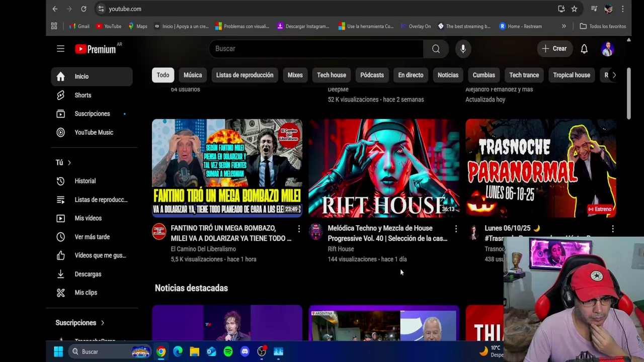Viewport: 644px width, 362px height.
Task: Open El Camino Del Liberalismo channel link
Action: click(x=203, y=249)
